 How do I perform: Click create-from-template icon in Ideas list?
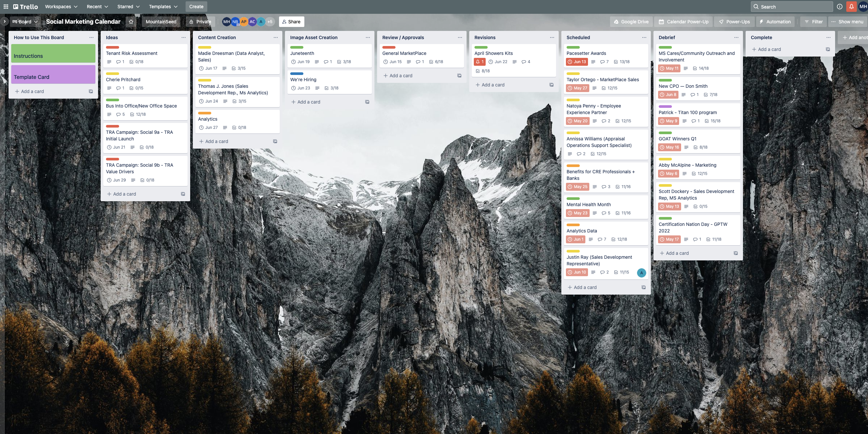click(x=183, y=194)
